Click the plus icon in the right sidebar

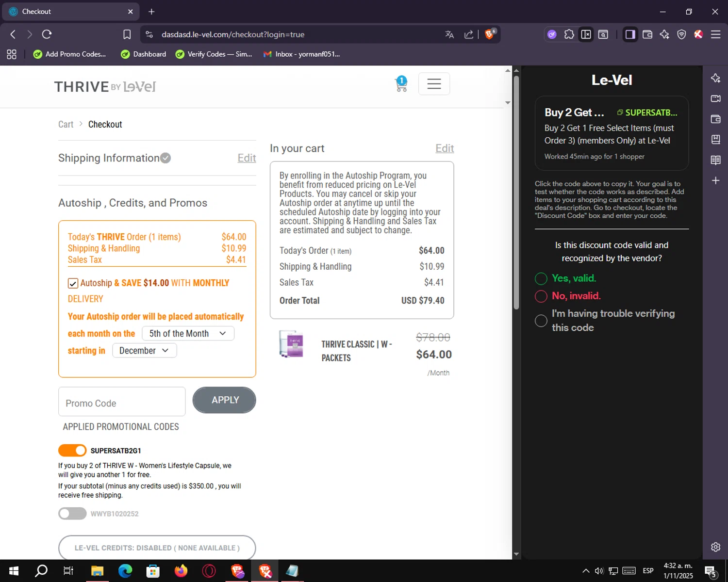click(x=715, y=180)
